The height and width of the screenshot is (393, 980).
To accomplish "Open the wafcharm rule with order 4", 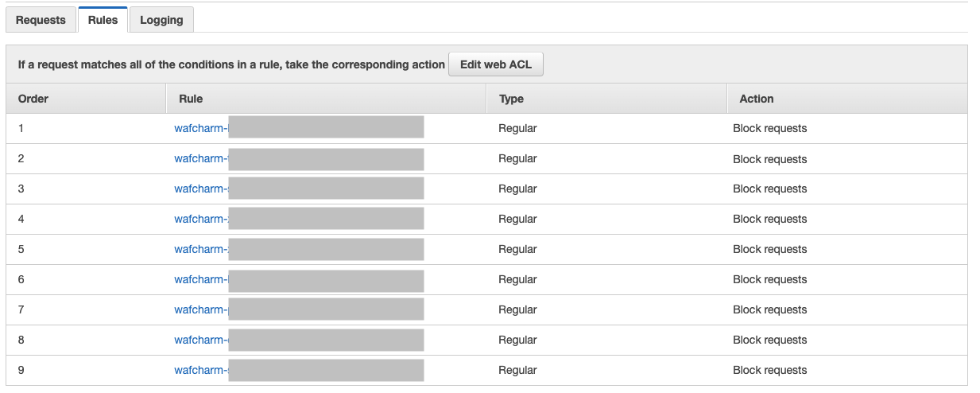I will [x=200, y=219].
